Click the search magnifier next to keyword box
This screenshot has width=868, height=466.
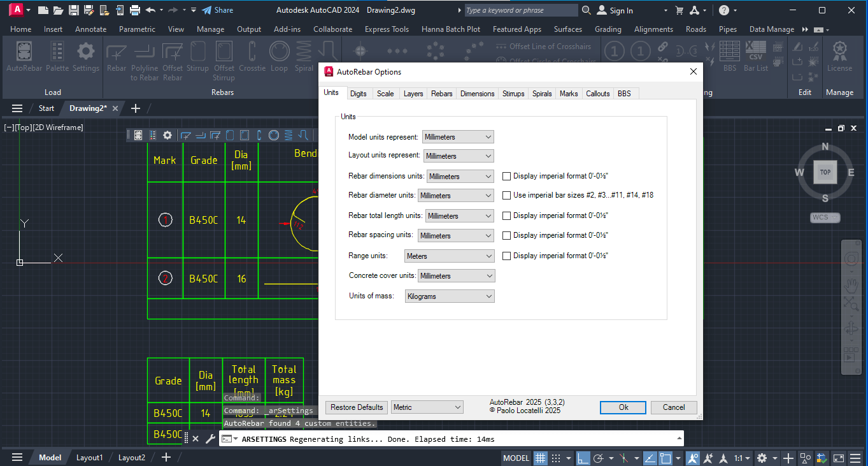tap(587, 10)
